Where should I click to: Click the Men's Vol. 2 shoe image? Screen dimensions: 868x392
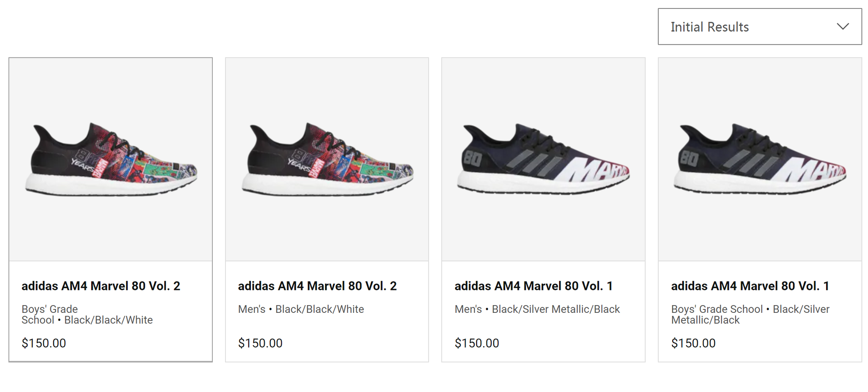327,160
